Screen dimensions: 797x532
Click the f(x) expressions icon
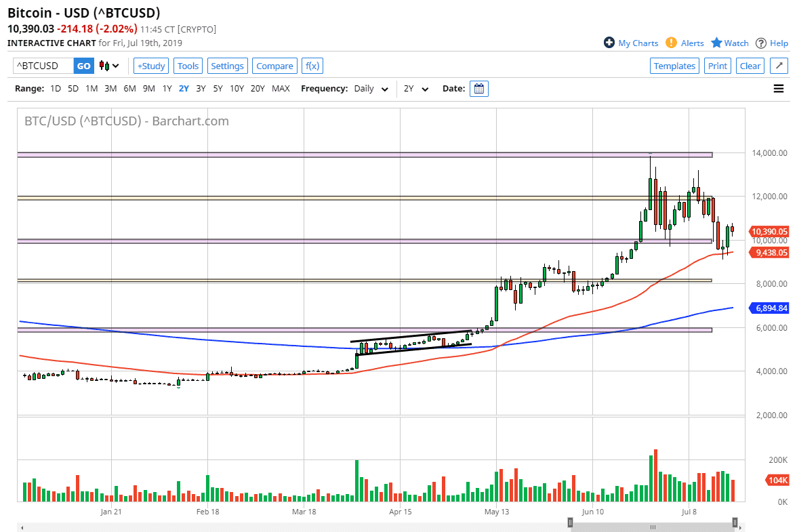(x=312, y=66)
